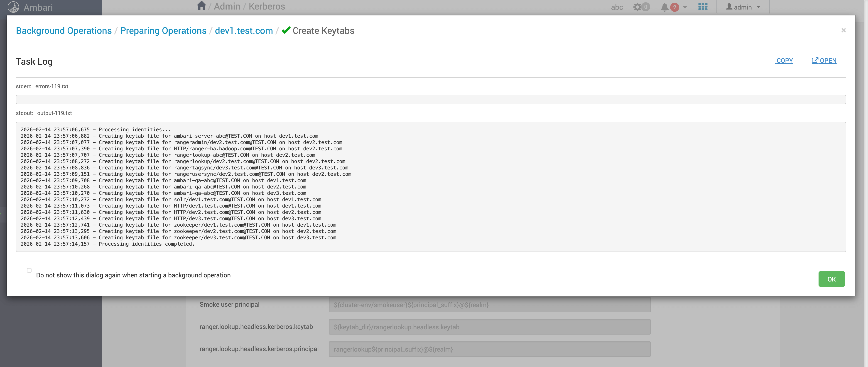Enable 'Do not show this dialog again' checkbox
This screenshot has width=868, height=367.
(29, 270)
